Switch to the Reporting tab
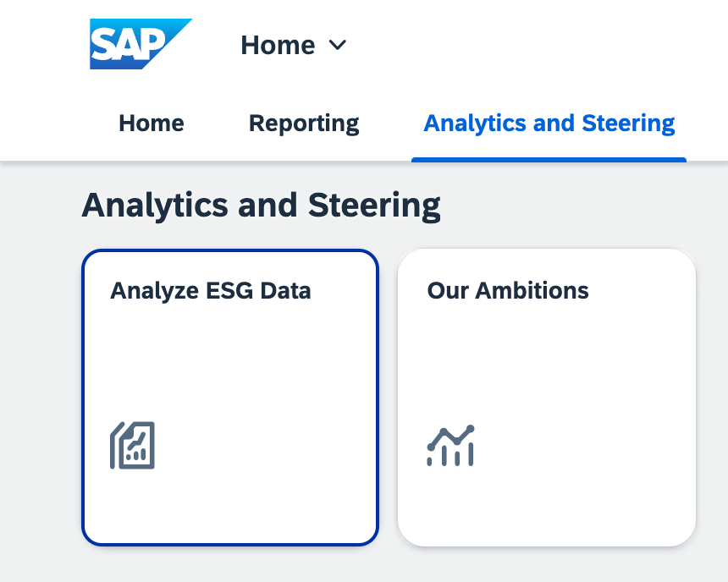This screenshot has width=728, height=582. [304, 124]
